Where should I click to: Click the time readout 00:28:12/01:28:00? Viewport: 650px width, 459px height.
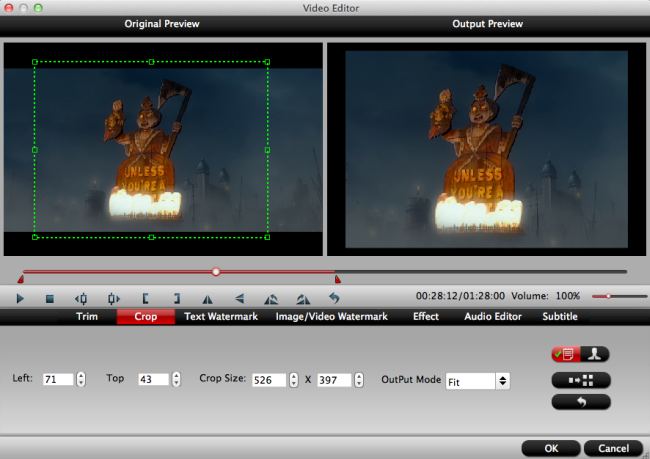tap(460, 296)
